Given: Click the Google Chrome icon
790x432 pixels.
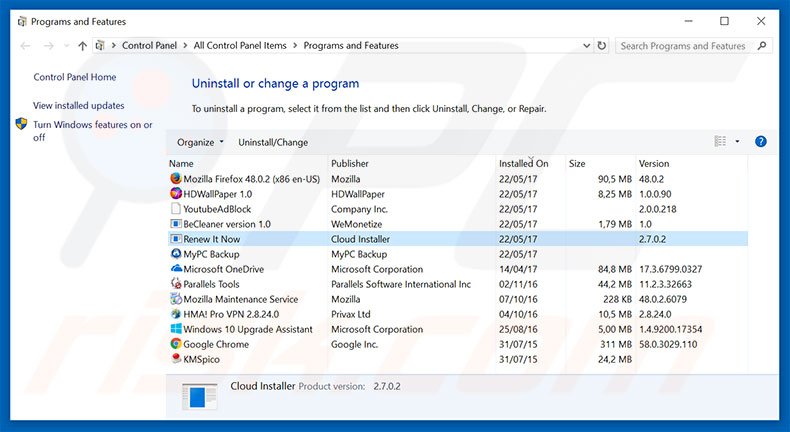Looking at the screenshot, I should coord(176,344).
